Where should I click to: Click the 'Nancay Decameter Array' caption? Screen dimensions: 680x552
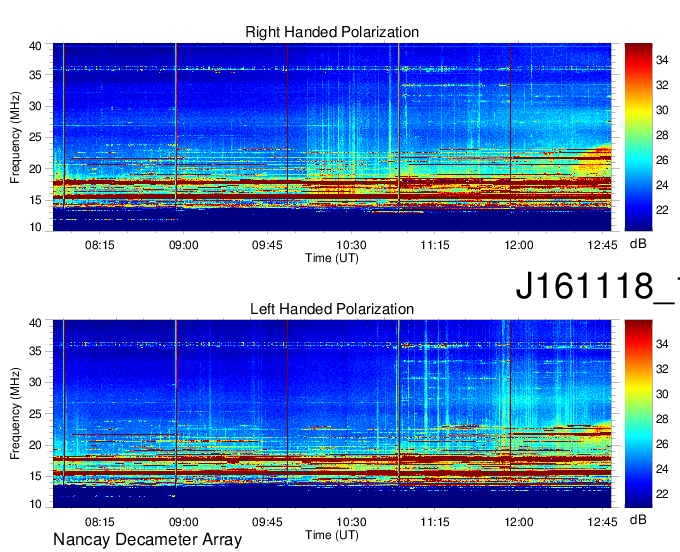coord(147,540)
